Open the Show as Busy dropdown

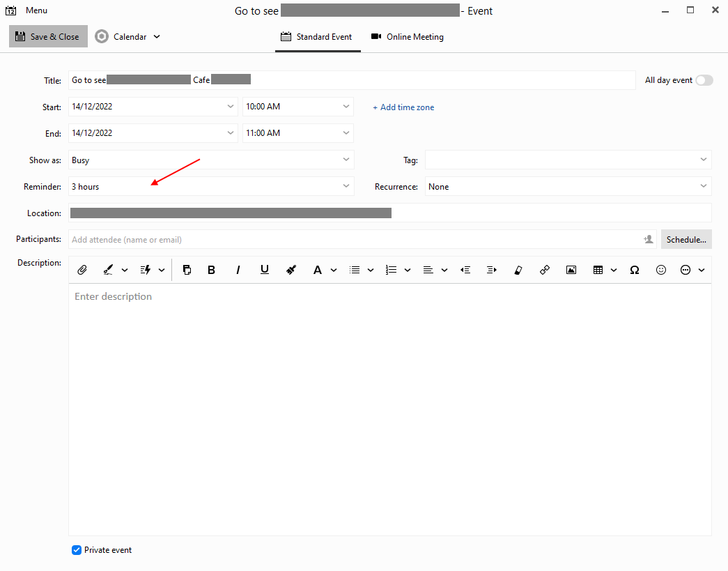pyautogui.click(x=211, y=160)
